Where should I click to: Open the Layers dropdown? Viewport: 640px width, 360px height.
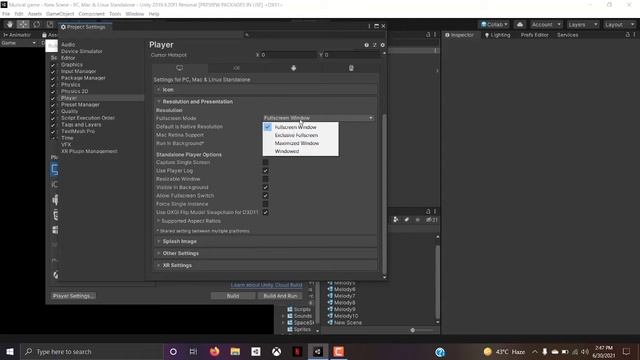[x=582, y=24]
